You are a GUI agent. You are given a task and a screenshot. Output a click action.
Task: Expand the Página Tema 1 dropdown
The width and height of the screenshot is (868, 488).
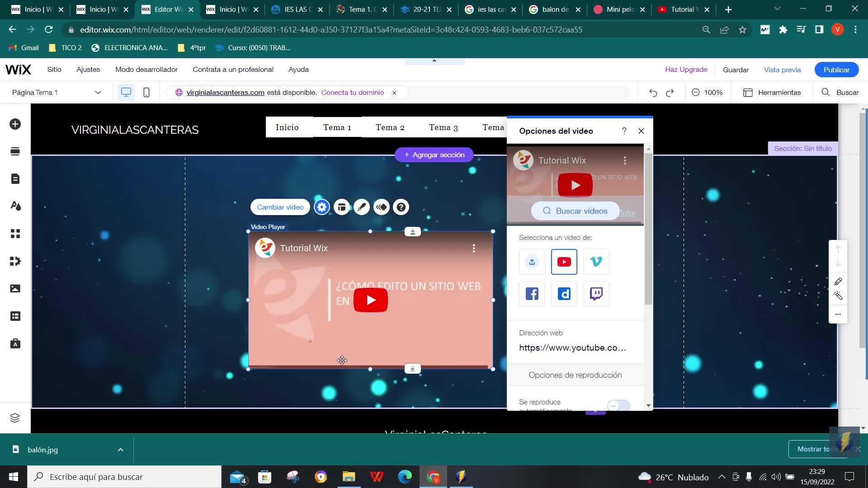click(98, 93)
